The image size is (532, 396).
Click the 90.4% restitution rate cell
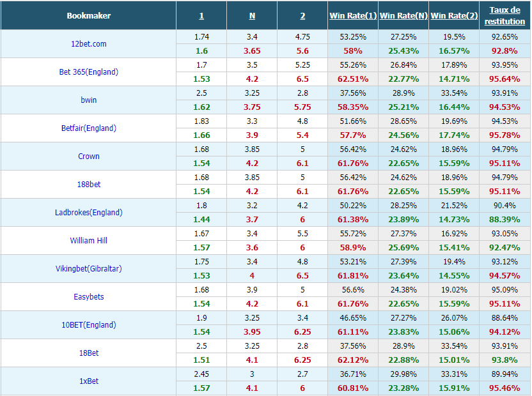(x=505, y=206)
